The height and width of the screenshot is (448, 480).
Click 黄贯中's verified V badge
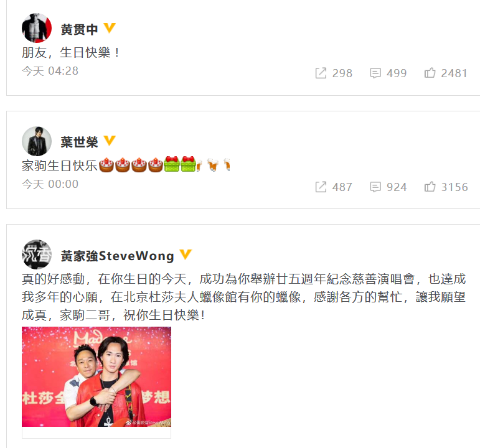[x=110, y=28]
